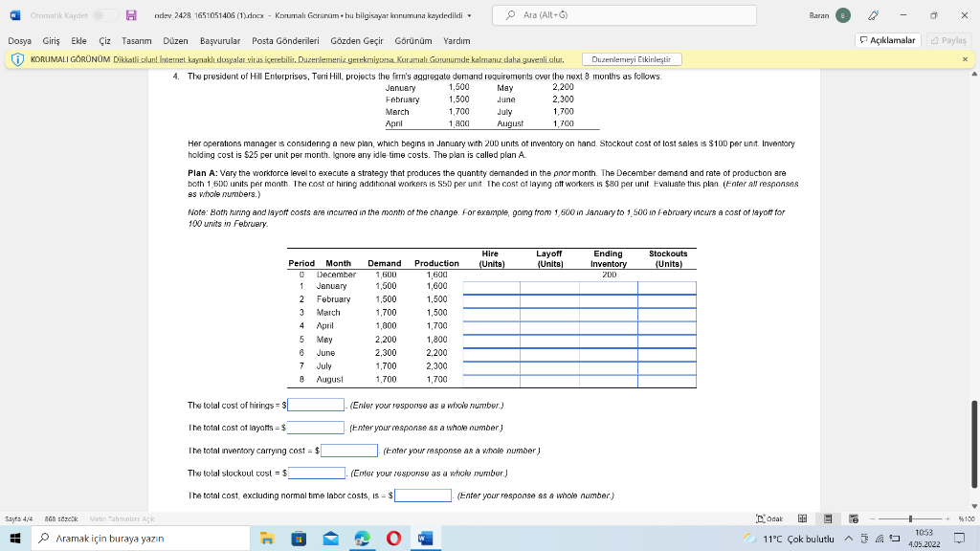Click the protected view shield icon
Viewport: 980px width, 551px height.
[x=17, y=59]
